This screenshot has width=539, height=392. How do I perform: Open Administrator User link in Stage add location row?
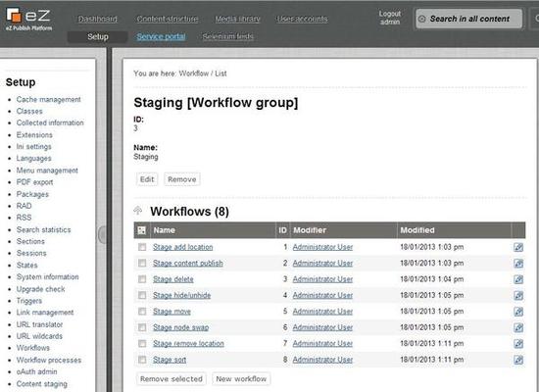pos(322,247)
